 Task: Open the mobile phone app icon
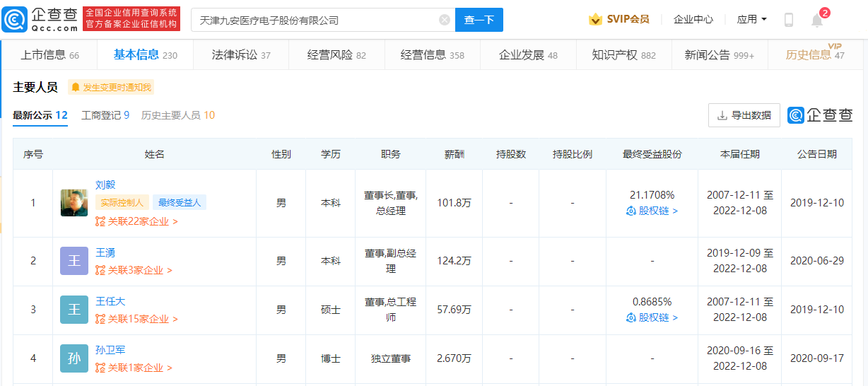[x=789, y=20]
